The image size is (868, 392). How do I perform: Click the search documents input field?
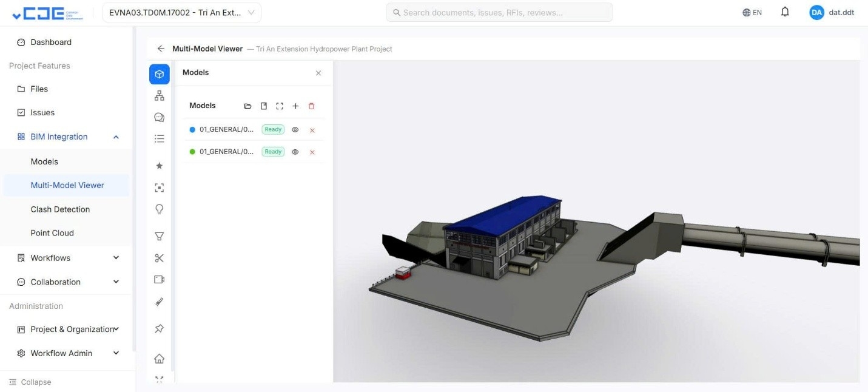click(499, 13)
